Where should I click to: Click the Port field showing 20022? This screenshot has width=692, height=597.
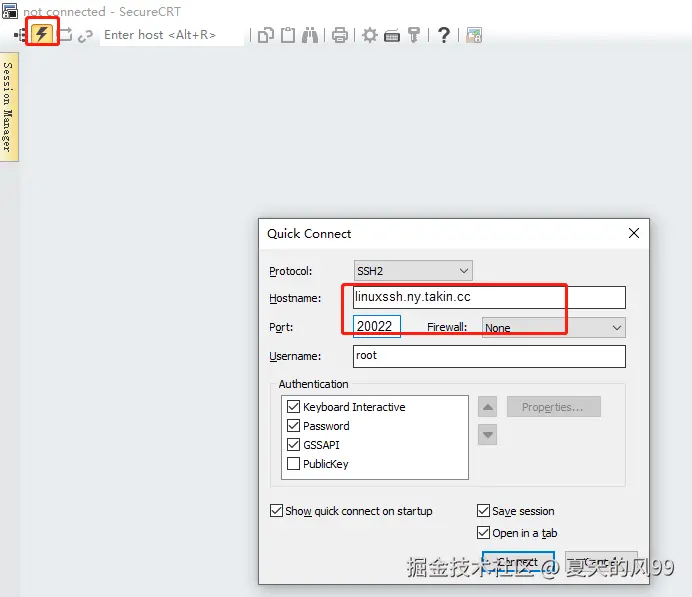tap(376, 327)
